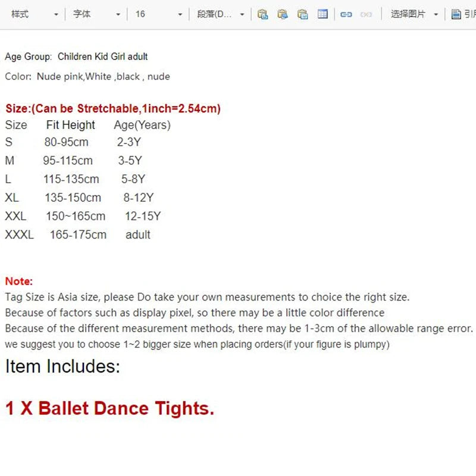Click the Tag Size is Asia size sentence
Viewport: 476px width, 476px height.
point(207,297)
